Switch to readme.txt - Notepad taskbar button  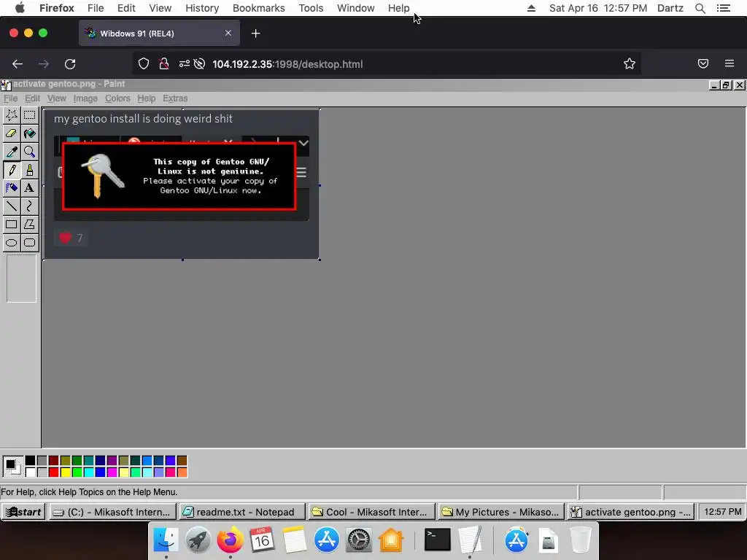[241, 512]
